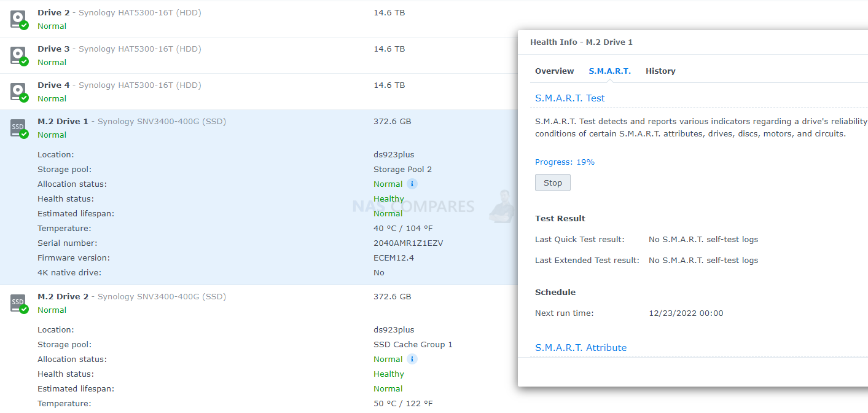Click the Health Info - M.2 Drive 1 title
868x413 pixels.
click(x=581, y=42)
